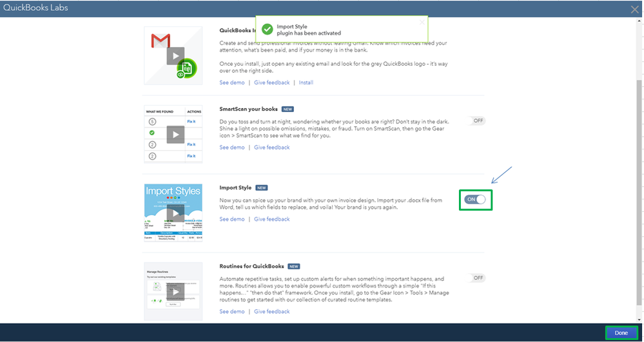
Task: Enable the Routines for QuickBooks toggle
Action: point(476,278)
